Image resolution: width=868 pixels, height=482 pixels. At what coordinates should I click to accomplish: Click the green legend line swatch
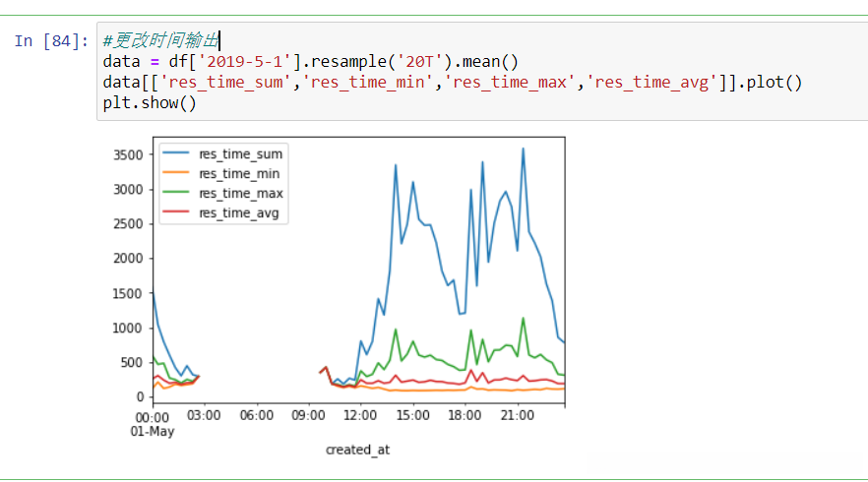point(176,192)
